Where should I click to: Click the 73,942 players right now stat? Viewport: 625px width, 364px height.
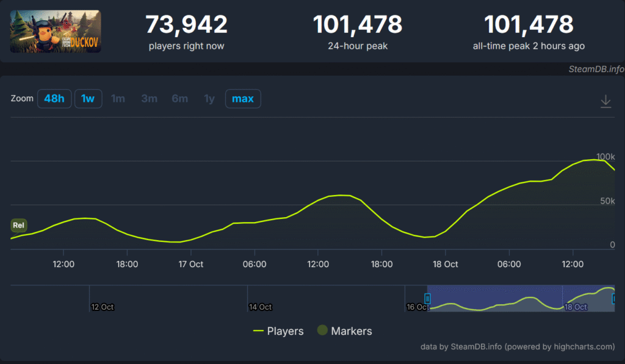pos(186,32)
